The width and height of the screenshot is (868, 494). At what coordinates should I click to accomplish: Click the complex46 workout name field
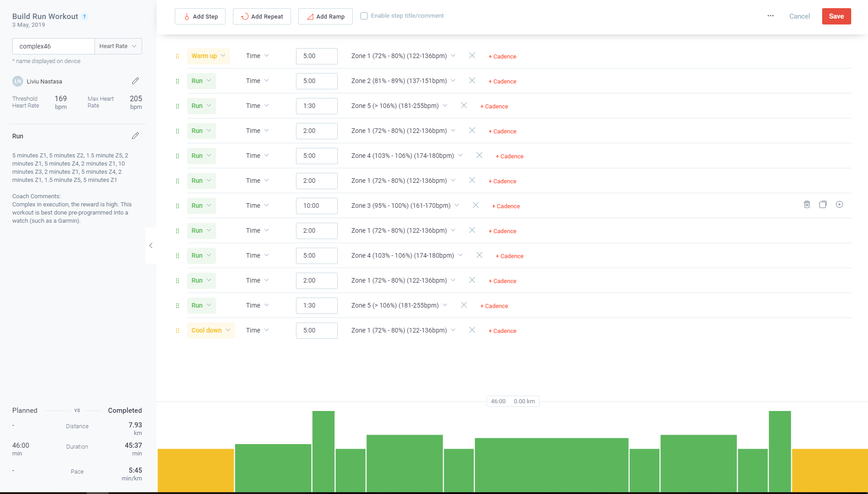click(x=54, y=46)
